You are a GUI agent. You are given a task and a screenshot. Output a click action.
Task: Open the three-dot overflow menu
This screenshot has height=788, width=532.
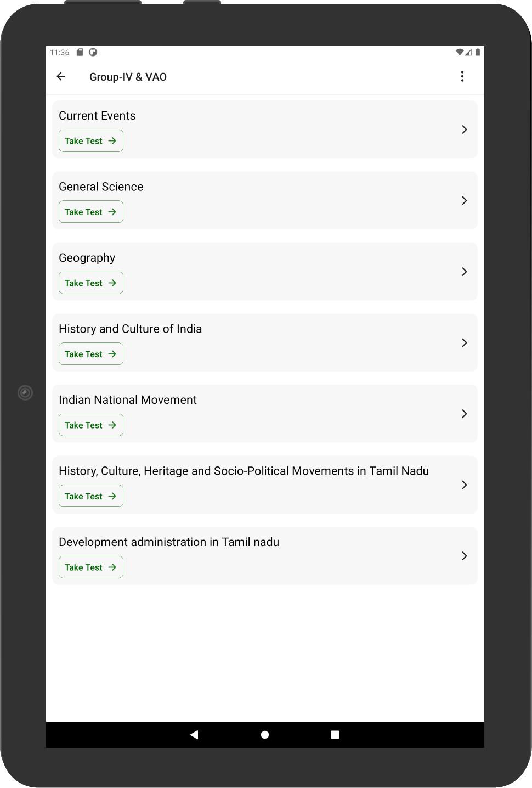click(462, 76)
